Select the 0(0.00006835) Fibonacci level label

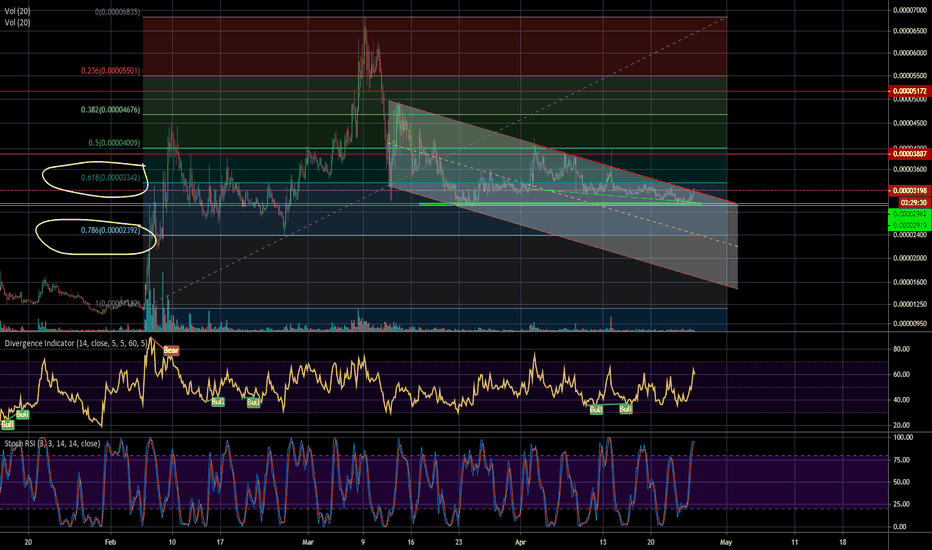(118, 12)
